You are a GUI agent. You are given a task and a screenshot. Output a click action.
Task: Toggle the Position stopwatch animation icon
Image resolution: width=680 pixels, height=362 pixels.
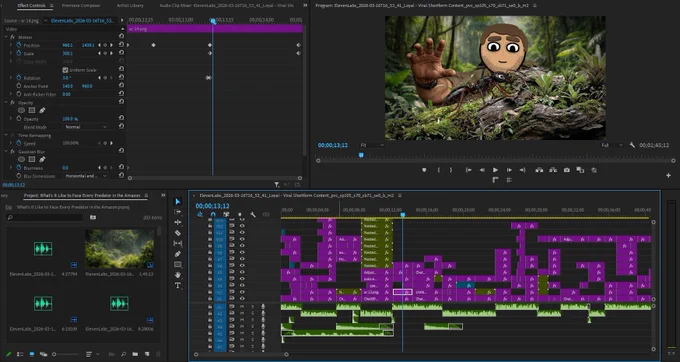pos(19,45)
